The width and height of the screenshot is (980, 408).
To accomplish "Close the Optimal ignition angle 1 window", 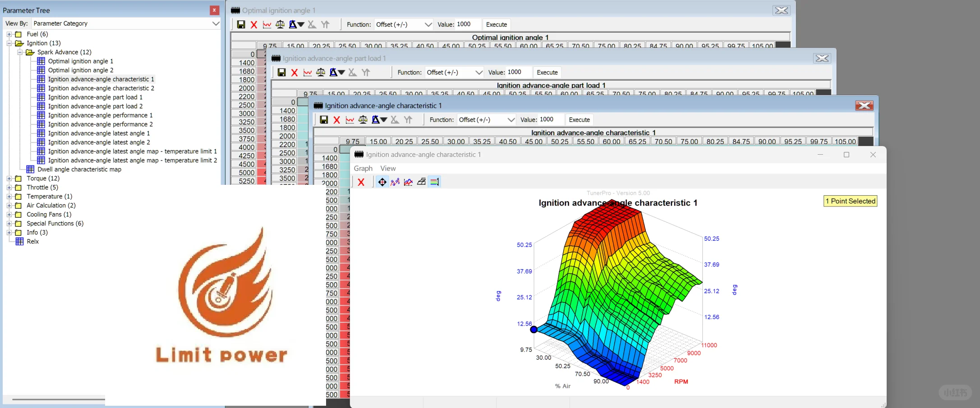I will point(782,10).
